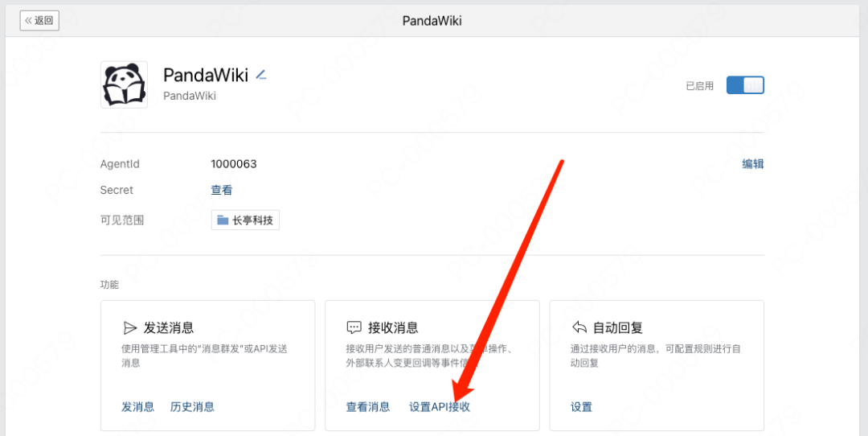Viewport: 868px width, 436px height.
Task: Open the 发消息 link
Action: pyautogui.click(x=138, y=407)
